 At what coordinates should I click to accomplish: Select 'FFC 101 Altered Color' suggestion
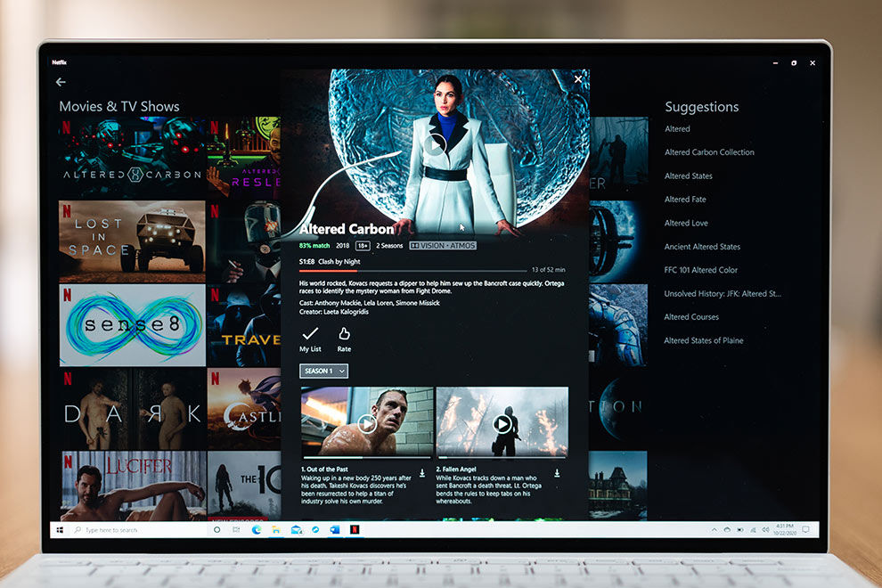pyautogui.click(x=701, y=270)
